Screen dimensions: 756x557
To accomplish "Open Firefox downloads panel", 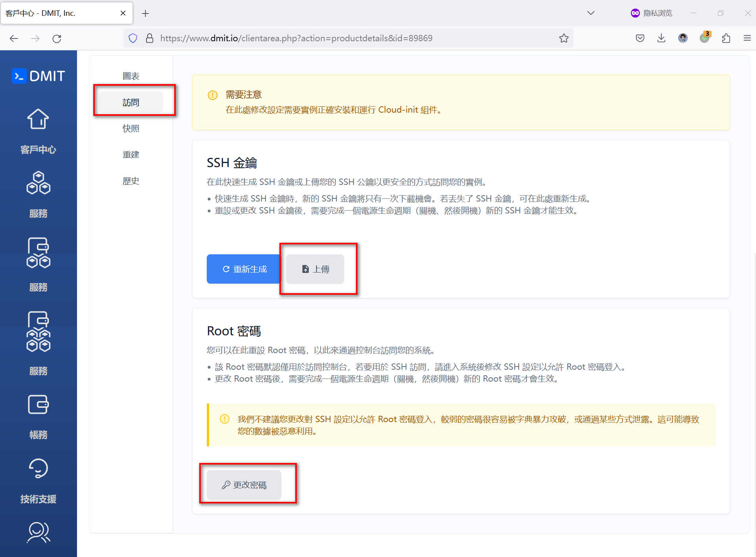I will pyautogui.click(x=661, y=38).
